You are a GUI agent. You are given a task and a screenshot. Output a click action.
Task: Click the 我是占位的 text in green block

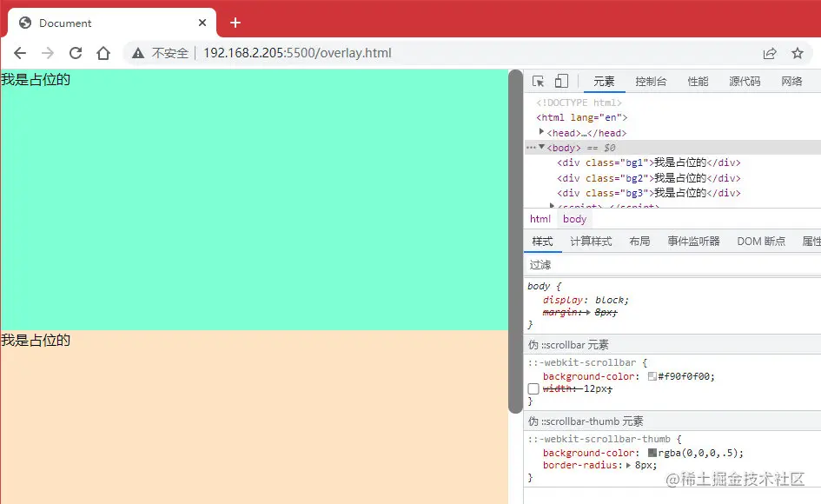(36, 80)
